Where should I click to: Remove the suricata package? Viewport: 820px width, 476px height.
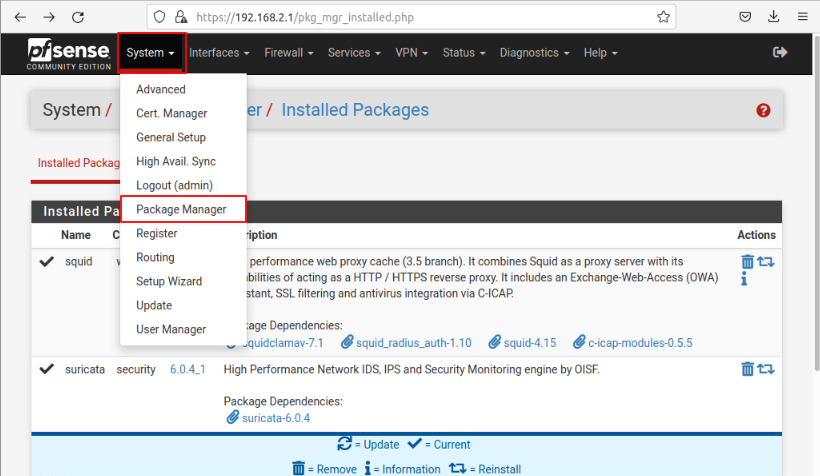(x=747, y=369)
